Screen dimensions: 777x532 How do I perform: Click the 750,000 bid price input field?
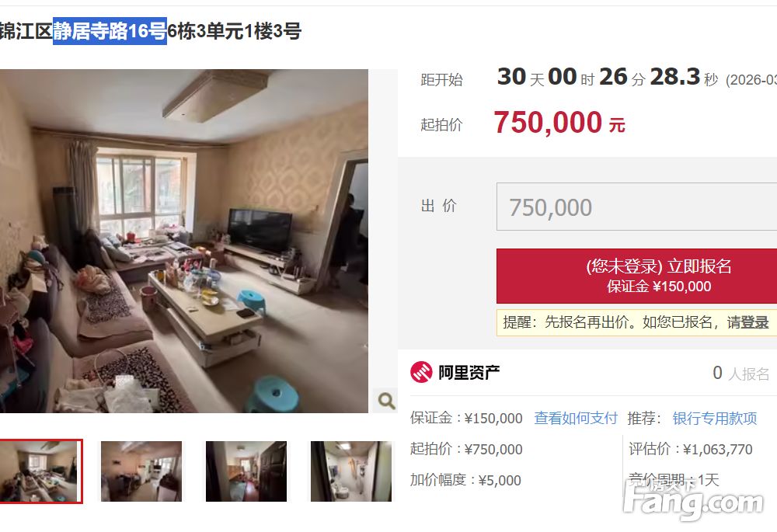(637, 207)
